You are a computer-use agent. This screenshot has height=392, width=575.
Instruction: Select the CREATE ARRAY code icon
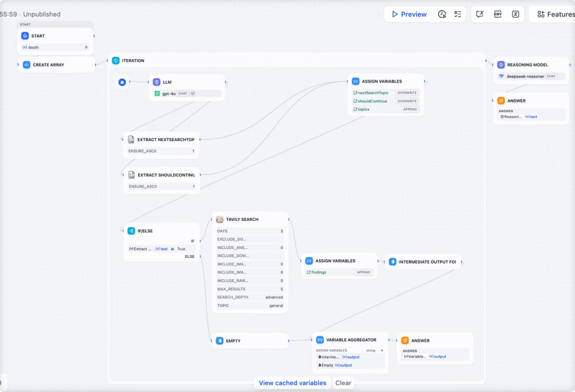click(27, 65)
